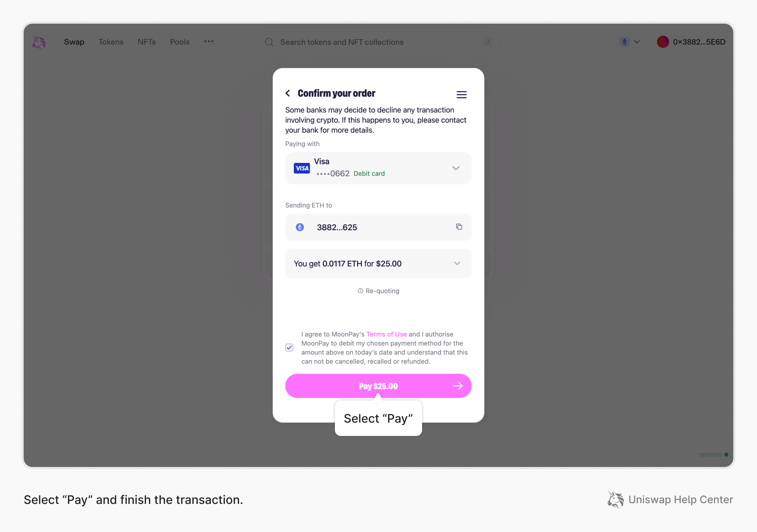Select the Swap menu tab
The width and height of the screenshot is (757, 532).
click(x=74, y=41)
